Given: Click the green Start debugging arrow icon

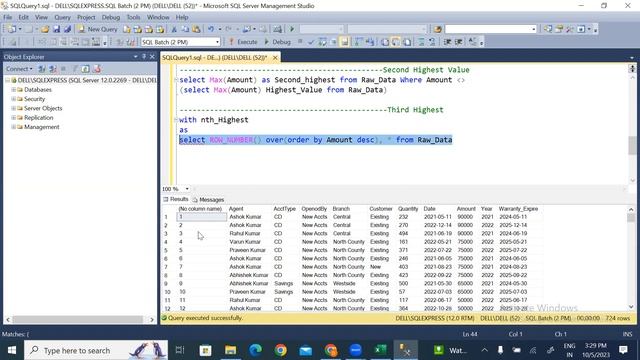Looking at the screenshot, I should tap(292, 29).
